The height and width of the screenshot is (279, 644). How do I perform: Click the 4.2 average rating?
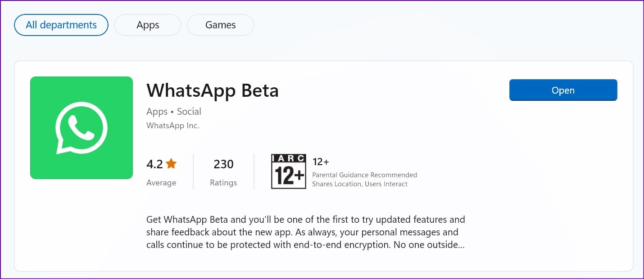pyautogui.click(x=154, y=164)
